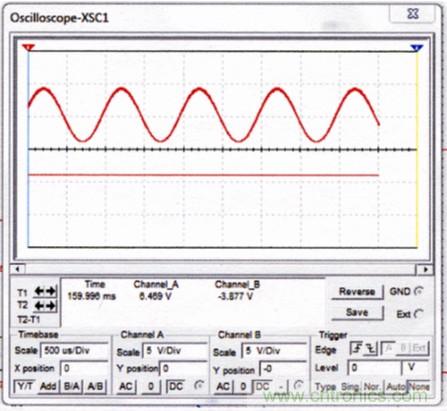The height and width of the screenshot is (411, 447).
Task: Select falling edge trigger icon
Action: [370, 349]
